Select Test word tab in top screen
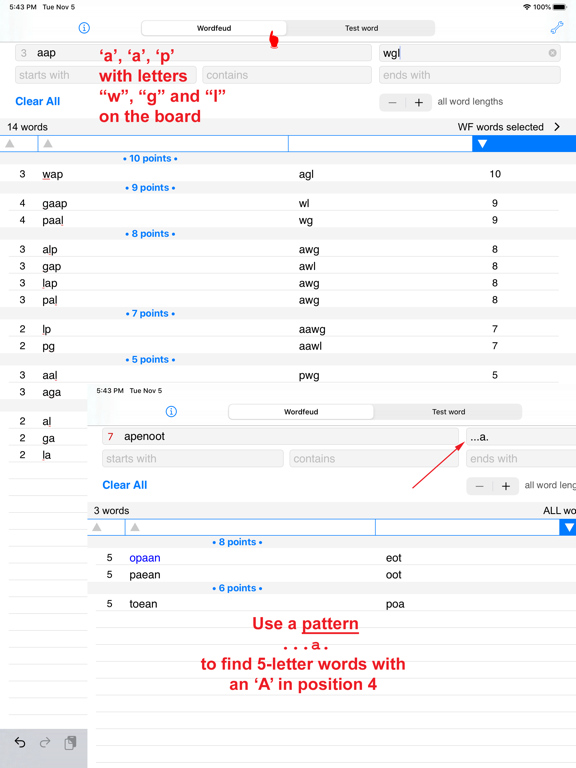576x768 pixels. (x=361, y=28)
